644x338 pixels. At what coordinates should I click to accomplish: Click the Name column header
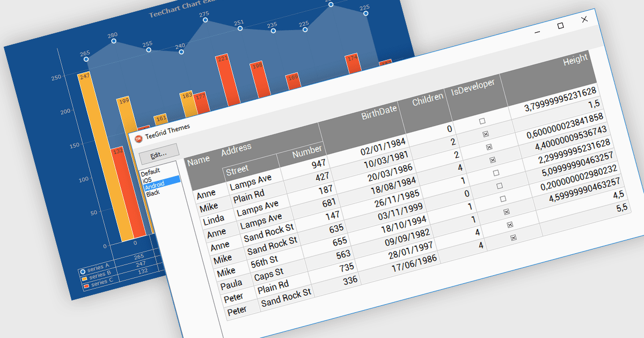tap(199, 160)
